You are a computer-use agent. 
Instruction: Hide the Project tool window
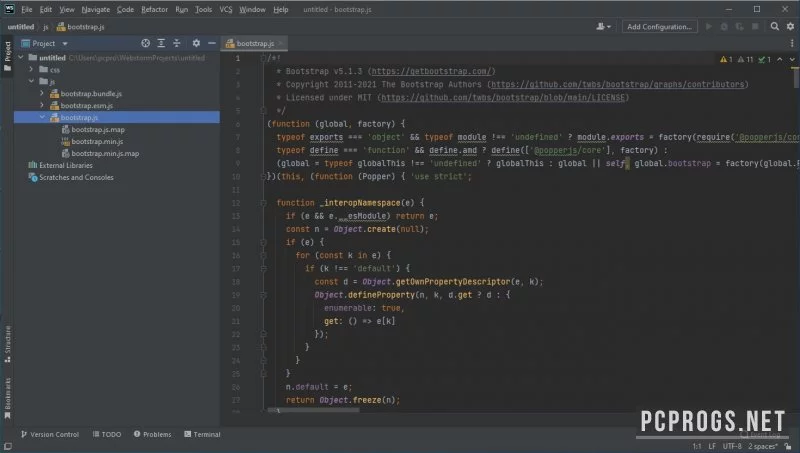(211, 43)
